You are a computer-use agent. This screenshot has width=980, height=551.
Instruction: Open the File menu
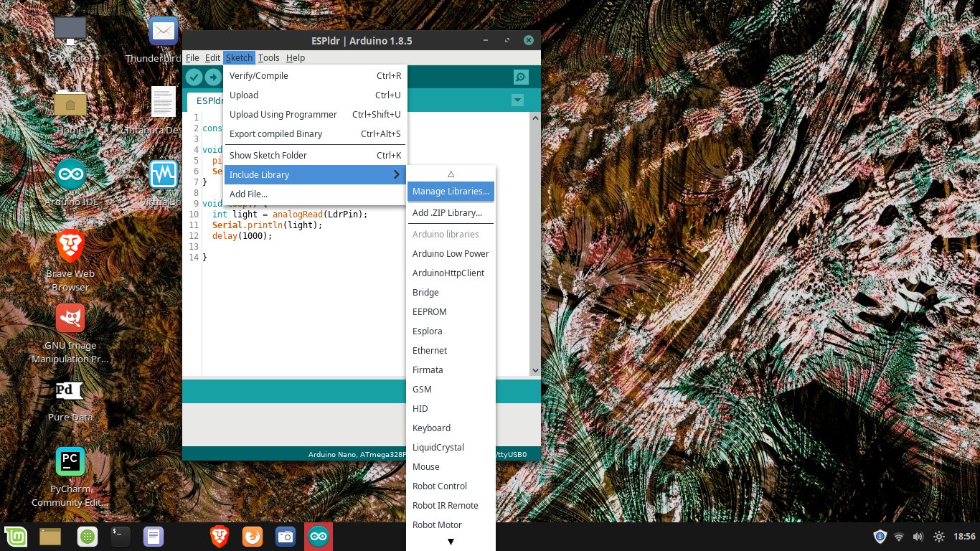[192, 58]
